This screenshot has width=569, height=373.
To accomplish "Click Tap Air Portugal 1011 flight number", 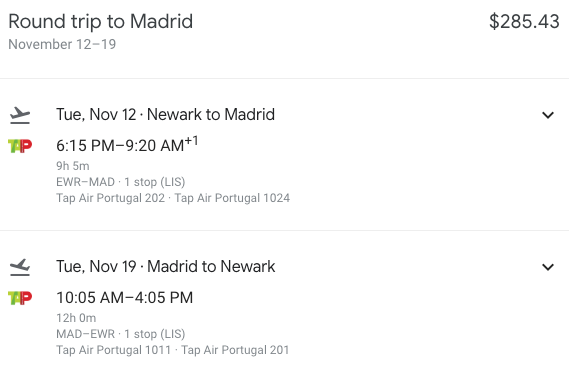I will click(x=113, y=350).
